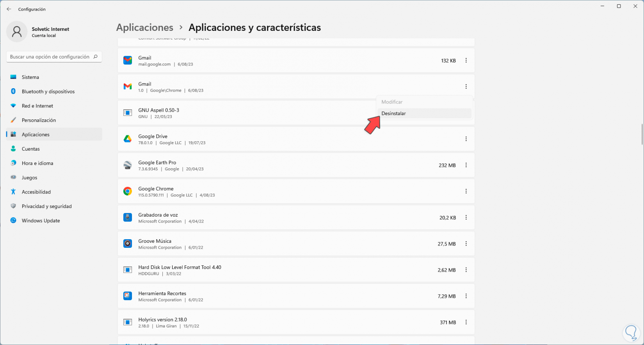Click the Google Earth Pro icon
Image resolution: width=644 pixels, height=345 pixels.
coord(128,165)
